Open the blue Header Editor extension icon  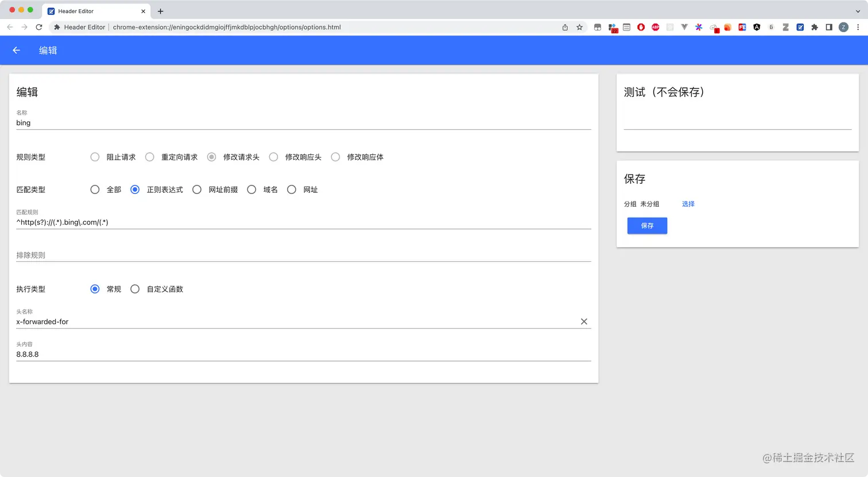800,27
